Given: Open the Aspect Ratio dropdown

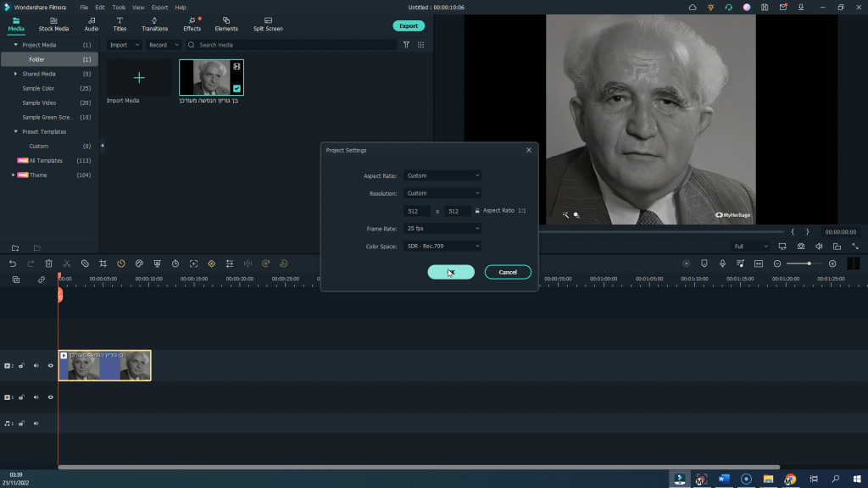Looking at the screenshot, I should [x=442, y=175].
